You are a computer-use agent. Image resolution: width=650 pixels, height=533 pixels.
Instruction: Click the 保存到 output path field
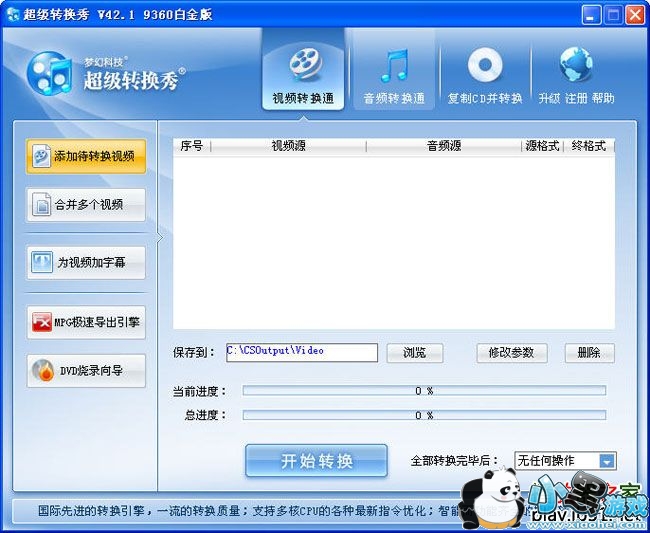(302, 352)
